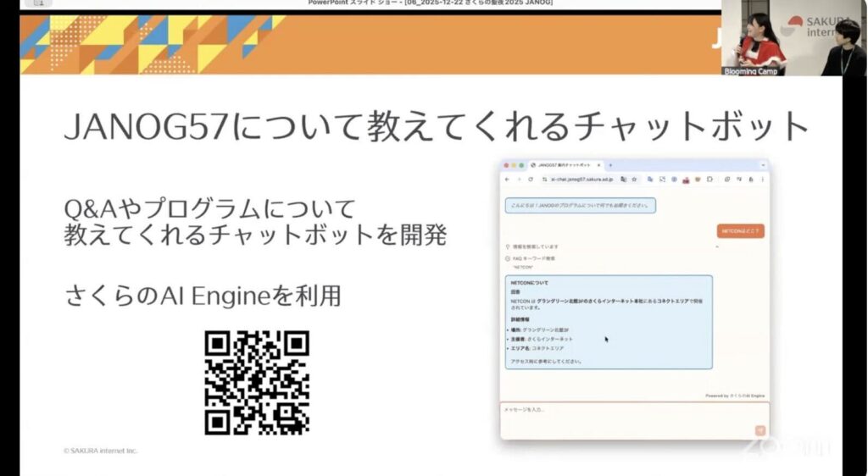Click the orange NETCON question bubble

click(741, 230)
